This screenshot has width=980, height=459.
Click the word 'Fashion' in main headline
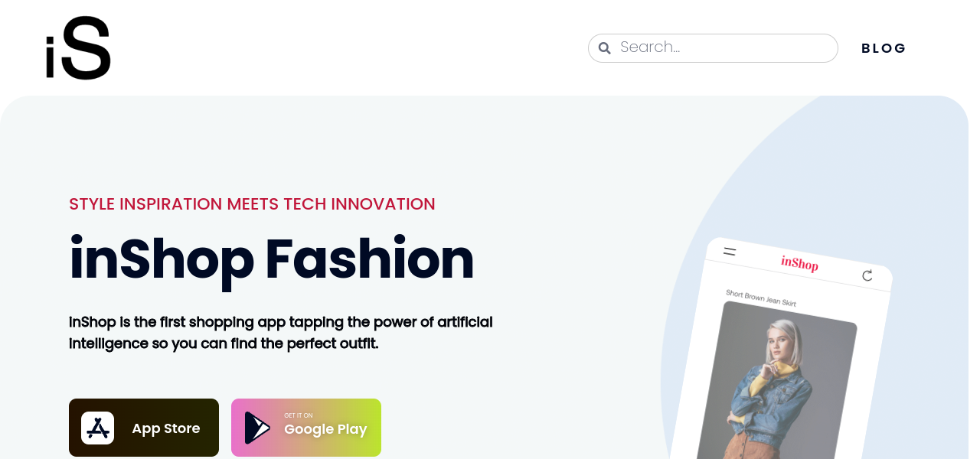pyautogui.click(x=369, y=260)
